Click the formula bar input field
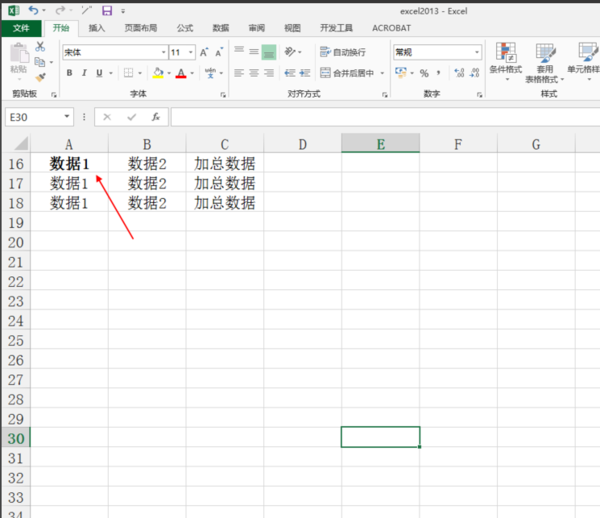Image resolution: width=600 pixels, height=518 pixels. click(385, 117)
